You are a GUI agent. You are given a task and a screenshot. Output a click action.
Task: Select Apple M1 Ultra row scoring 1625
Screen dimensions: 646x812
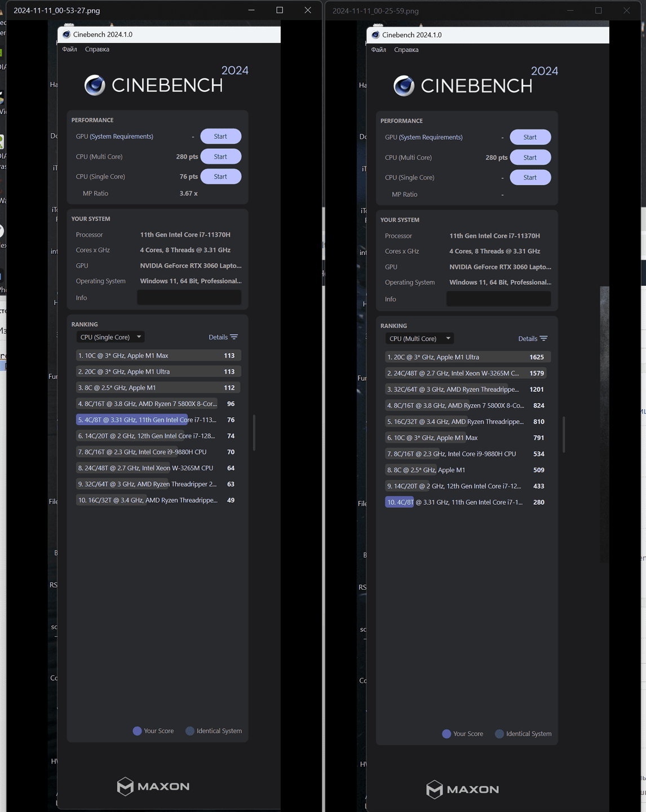click(x=468, y=357)
